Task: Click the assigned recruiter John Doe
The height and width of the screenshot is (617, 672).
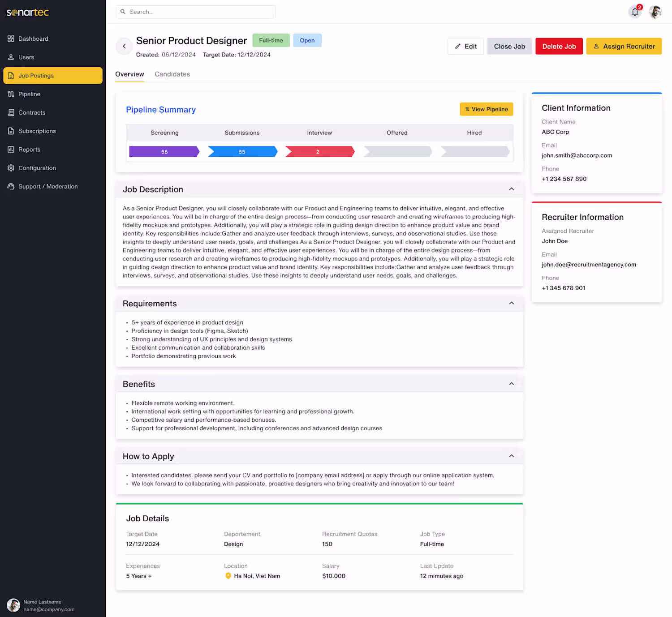Action: point(555,241)
